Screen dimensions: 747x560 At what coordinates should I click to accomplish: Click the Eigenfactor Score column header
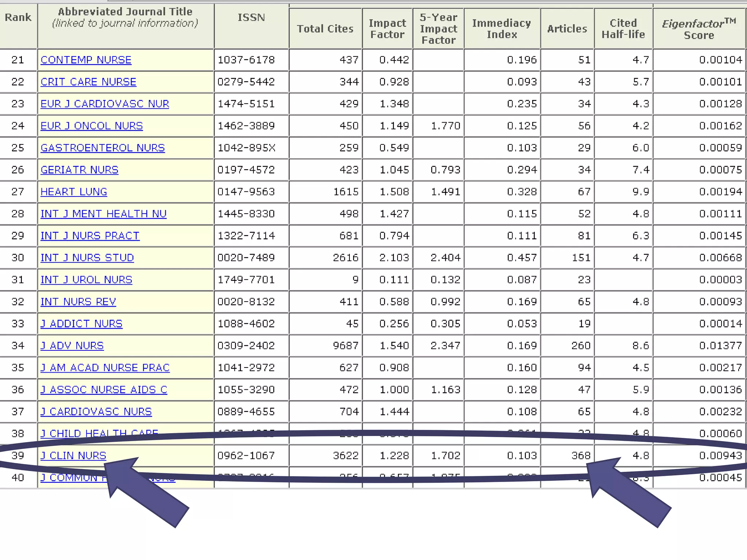698,29
